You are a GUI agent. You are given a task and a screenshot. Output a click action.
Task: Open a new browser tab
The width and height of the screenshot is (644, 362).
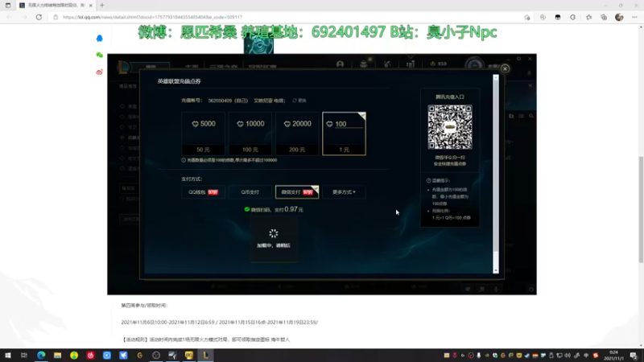(102, 6)
